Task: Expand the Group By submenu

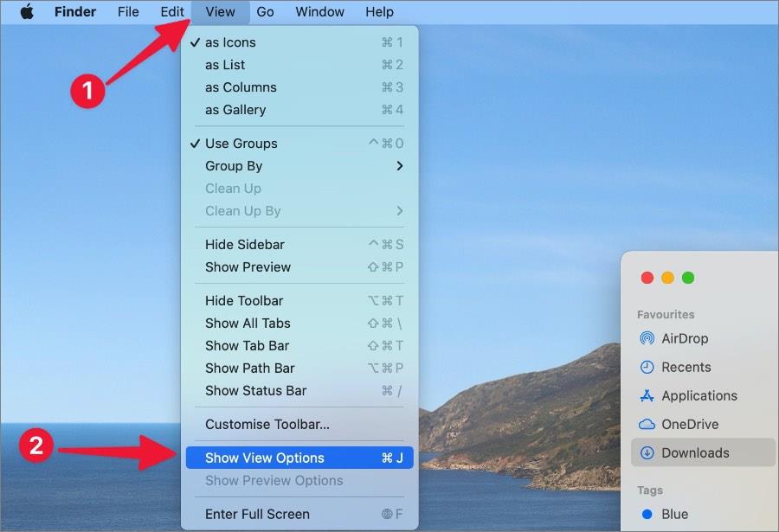Action: click(299, 165)
